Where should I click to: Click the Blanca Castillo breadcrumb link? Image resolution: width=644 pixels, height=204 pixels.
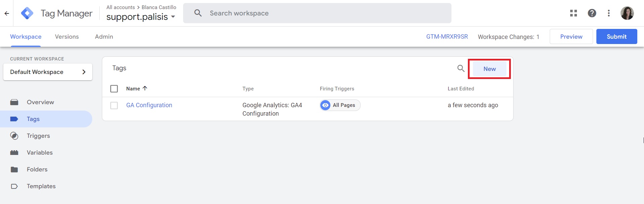pyautogui.click(x=159, y=7)
